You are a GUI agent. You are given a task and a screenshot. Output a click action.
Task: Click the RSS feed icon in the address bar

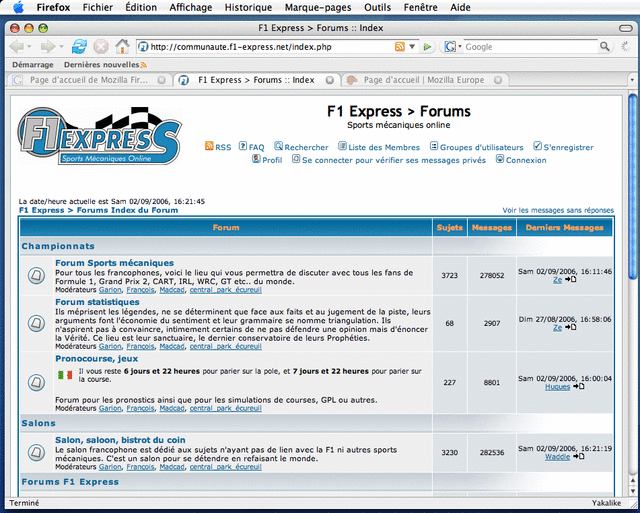(x=400, y=47)
